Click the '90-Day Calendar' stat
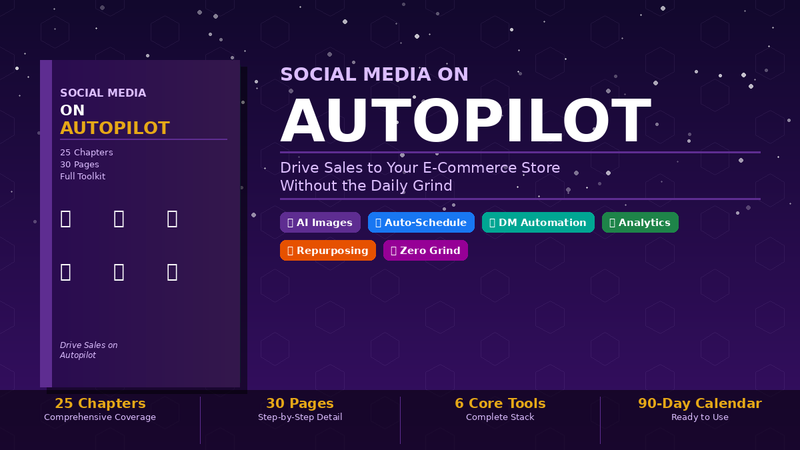The image size is (800, 450). pyautogui.click(x=700, y=403)
